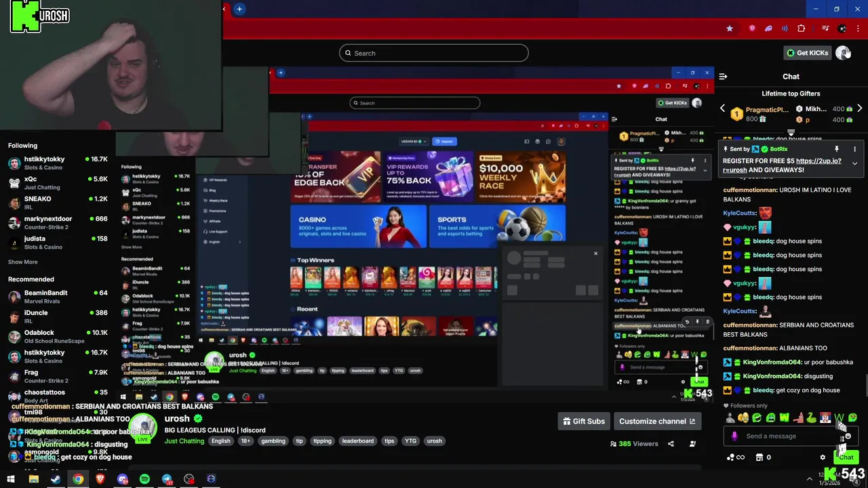Click the 385 Viewers count
The height and width of the screenshot is (488, 868).
pyautogui.click(x=634, y=443)
